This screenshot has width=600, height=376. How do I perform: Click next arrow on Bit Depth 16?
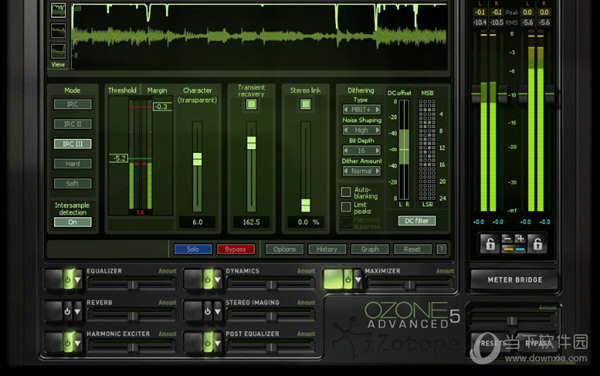pyautogui.click(x=377, y=151)
